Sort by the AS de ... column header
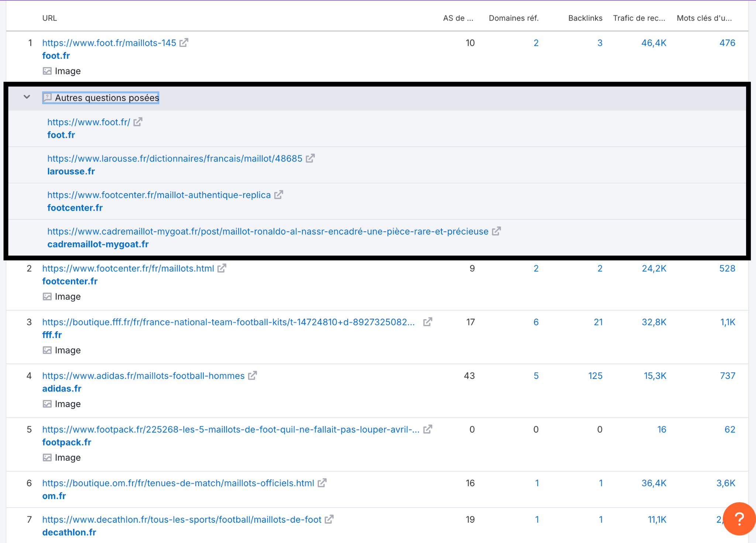 (x=458, y=18)
